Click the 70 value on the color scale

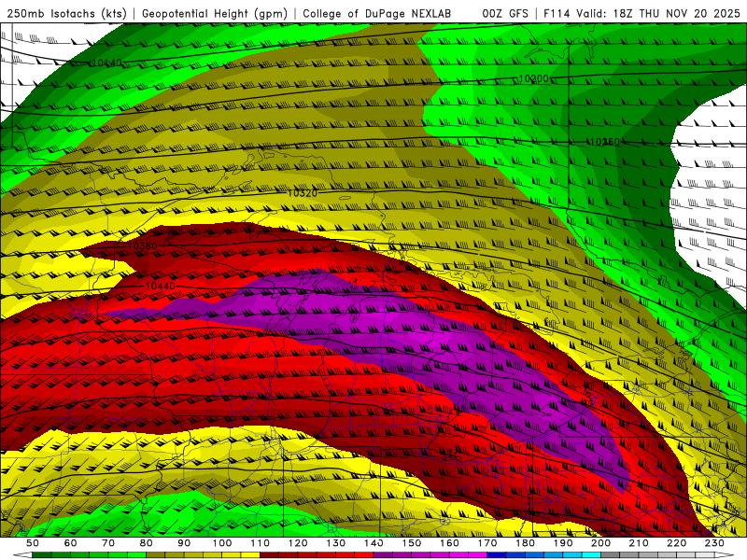coord(108,543)
